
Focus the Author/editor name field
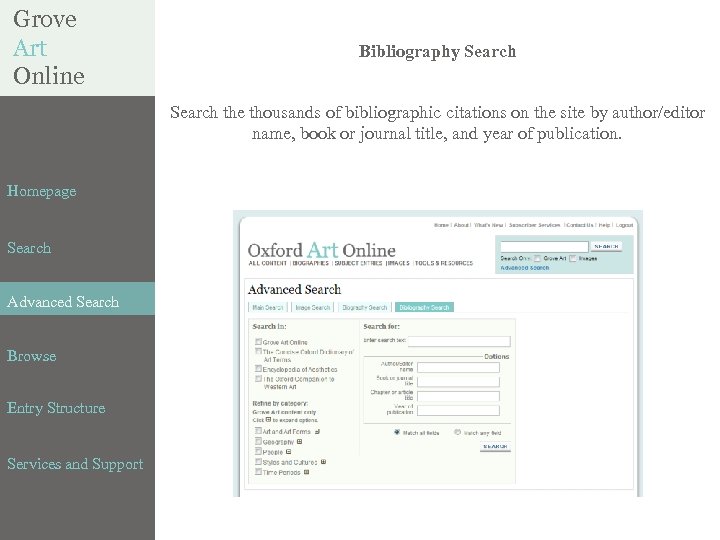[458, 367]
